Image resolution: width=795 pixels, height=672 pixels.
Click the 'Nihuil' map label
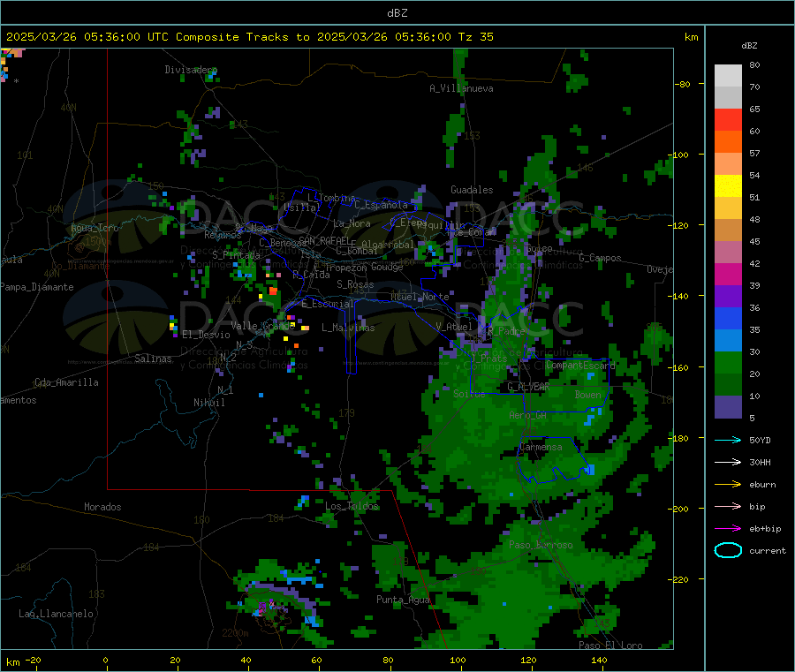coord(208,403)
